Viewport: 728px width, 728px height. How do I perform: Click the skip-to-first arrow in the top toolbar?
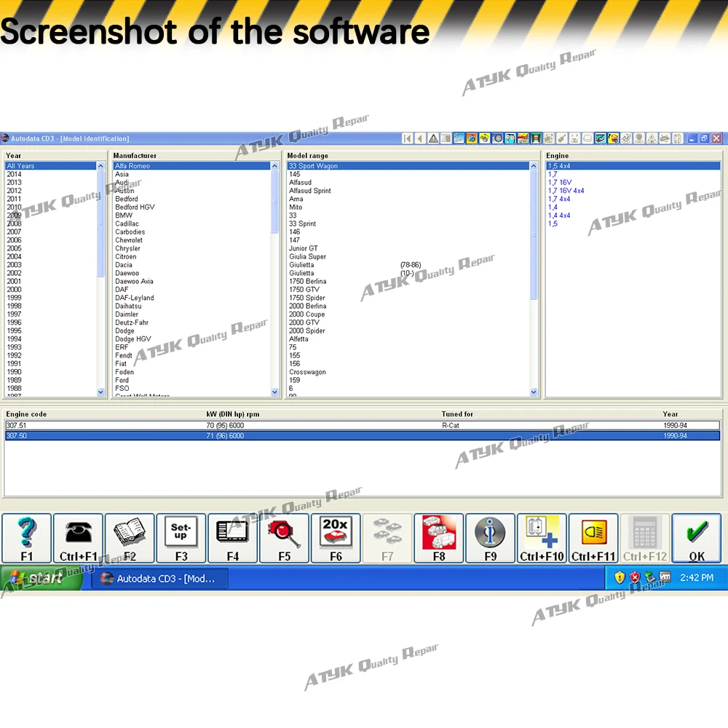coord(407,138)
